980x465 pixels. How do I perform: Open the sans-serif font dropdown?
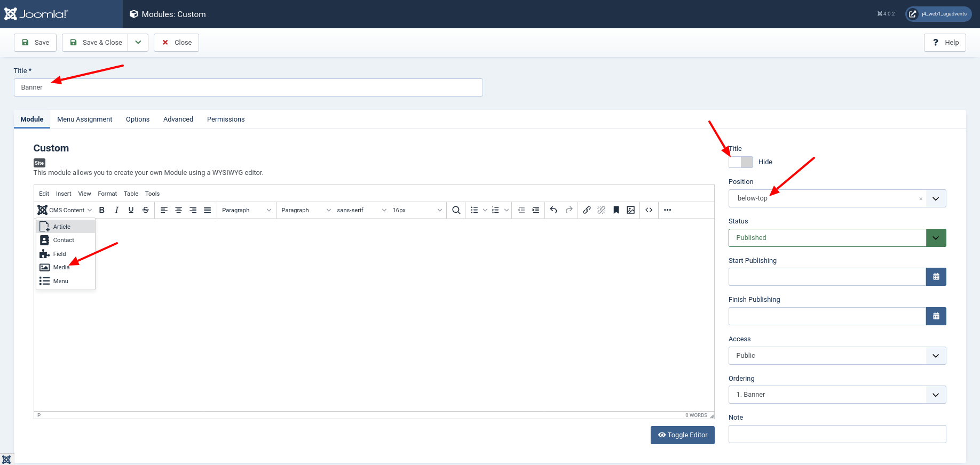(x=361, y=210)
